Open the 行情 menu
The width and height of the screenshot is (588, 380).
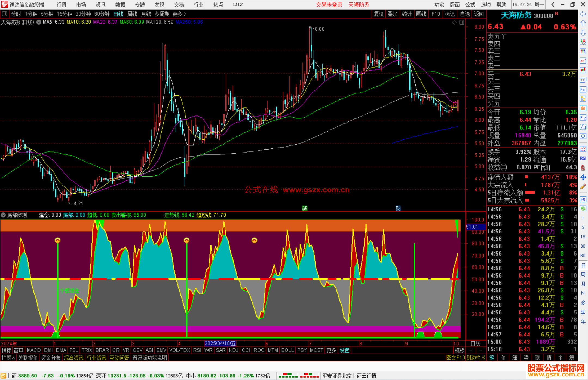(61, 5)
